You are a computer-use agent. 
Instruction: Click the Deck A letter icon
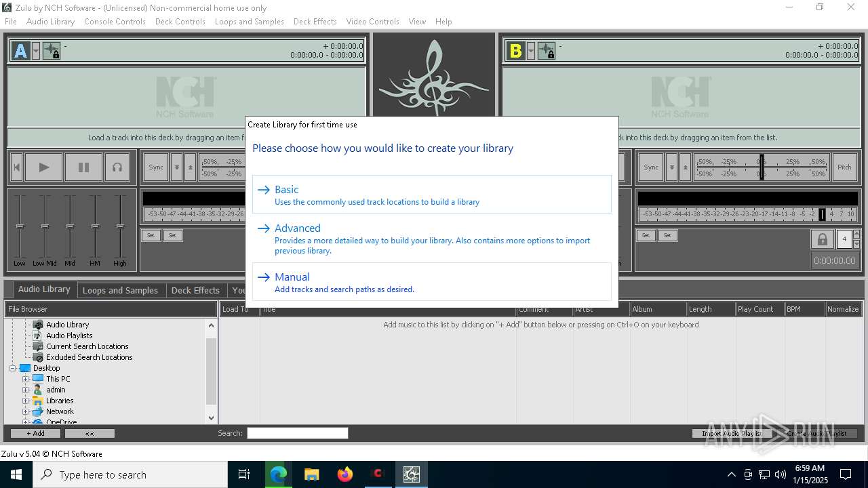click(x=20, y=51)
